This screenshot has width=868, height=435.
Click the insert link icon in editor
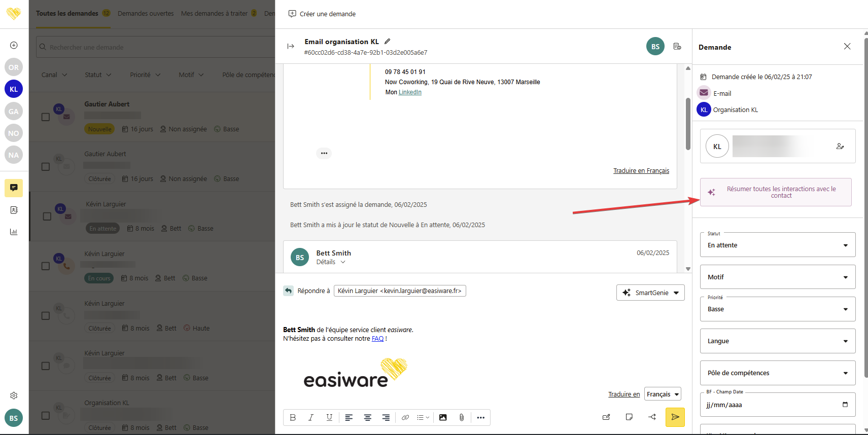405,417
